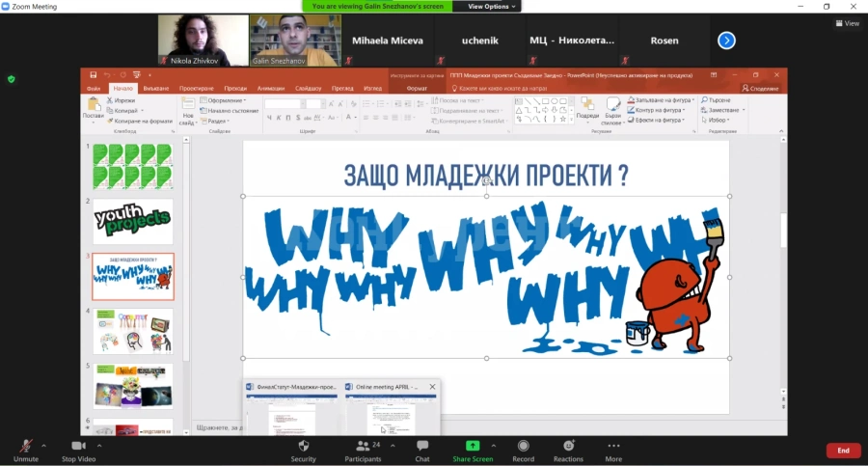Toggle left text alignment button
Viewport: 868px width, 466px height.
[x=366, y=118]
